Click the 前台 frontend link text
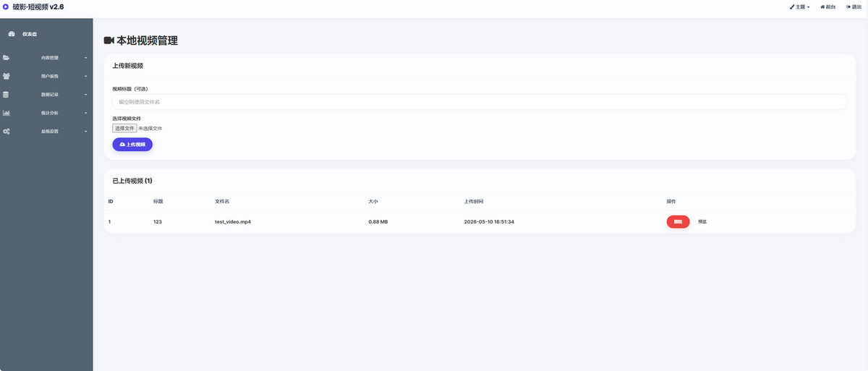Viewport: 868px width, 371px height. point(831,7)
